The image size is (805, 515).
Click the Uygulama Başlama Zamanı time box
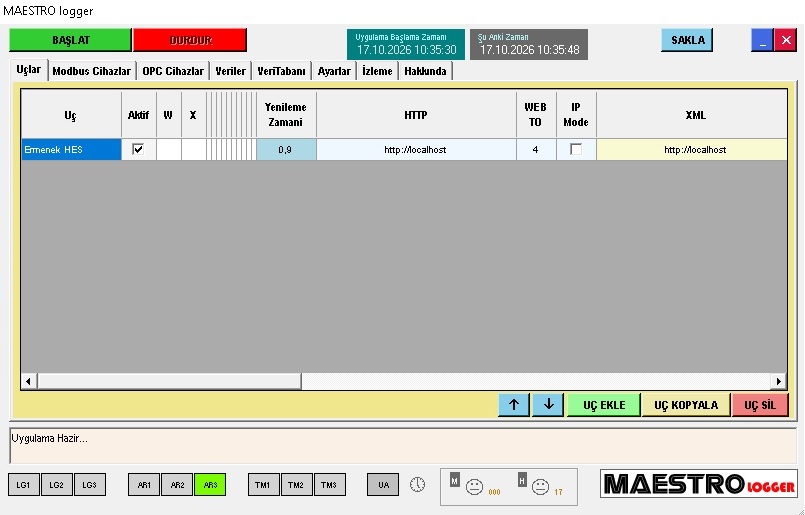click(x=406, y=44)
